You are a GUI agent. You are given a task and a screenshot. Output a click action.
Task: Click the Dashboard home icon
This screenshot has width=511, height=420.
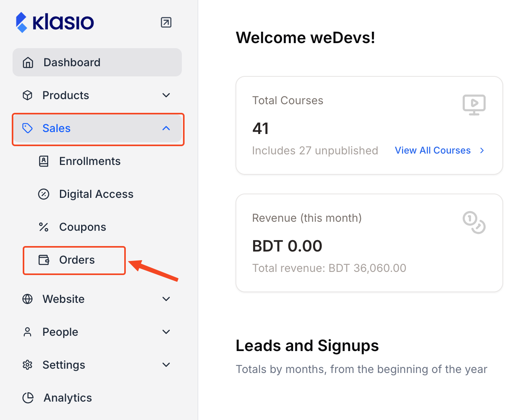(28, 62)
